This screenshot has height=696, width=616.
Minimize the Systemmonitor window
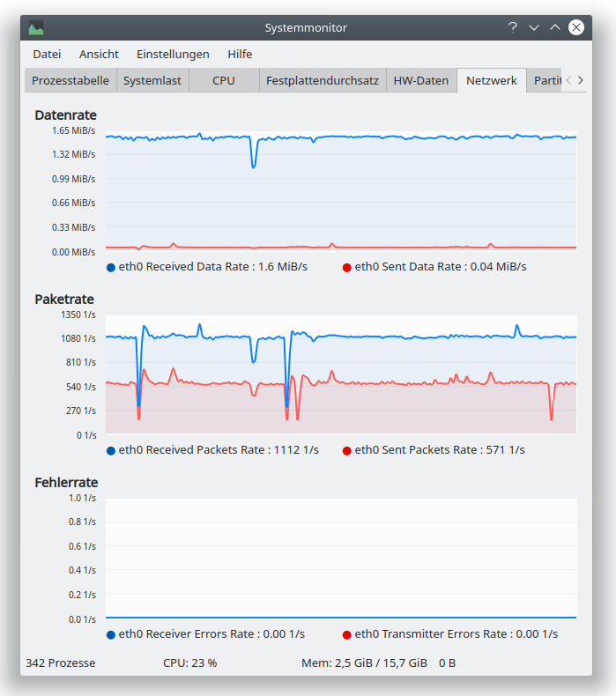pyautogui.click(x=533, y=27)
